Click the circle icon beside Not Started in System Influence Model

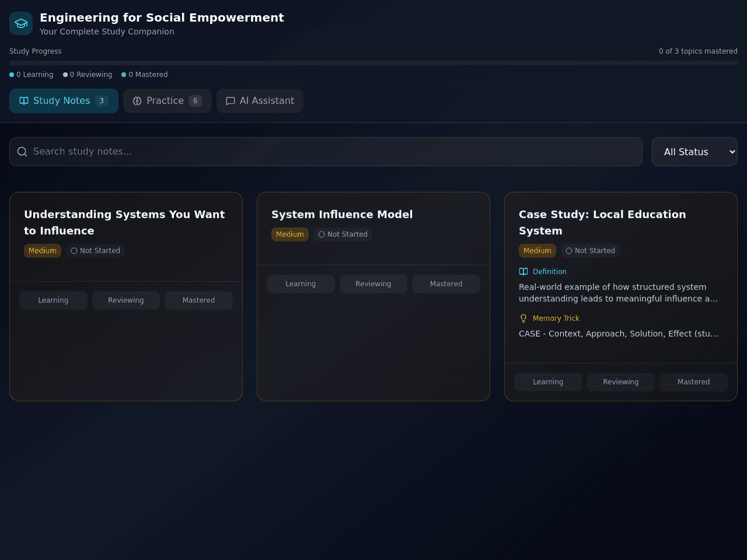point(322,235)
